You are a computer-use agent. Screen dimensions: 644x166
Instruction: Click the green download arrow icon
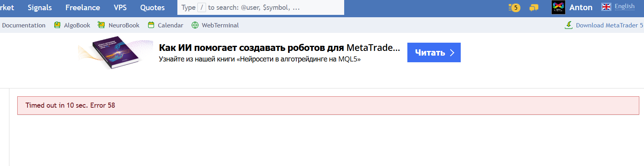click(x=569, y=25)
